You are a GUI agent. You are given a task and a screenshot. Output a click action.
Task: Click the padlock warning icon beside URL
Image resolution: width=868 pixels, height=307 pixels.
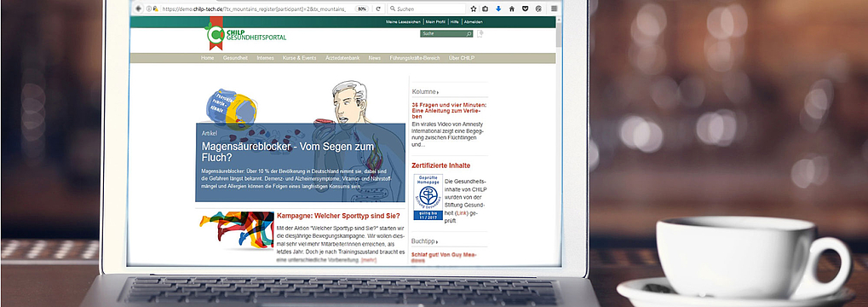(156, 9)
